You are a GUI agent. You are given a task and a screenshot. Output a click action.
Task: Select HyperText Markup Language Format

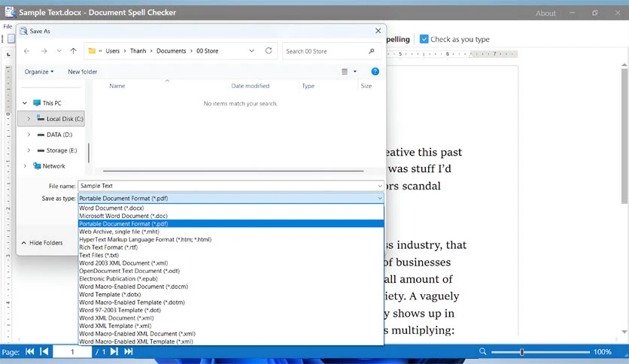click(231, 239)
